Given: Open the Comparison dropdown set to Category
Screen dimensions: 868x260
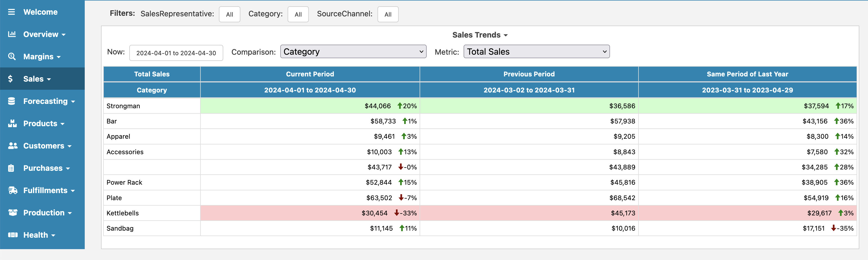Looking at the screenshot, I should (353, 52).
